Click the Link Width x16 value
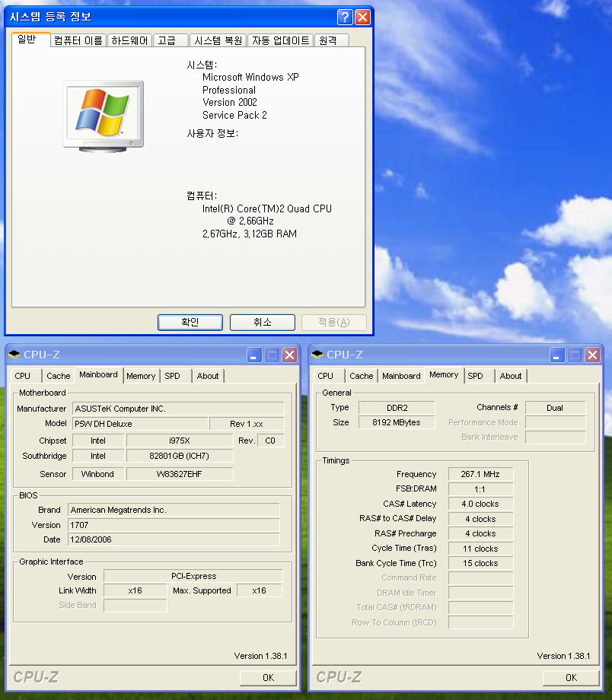Screen dimensions: 612x700 pyautogui.click(x=135, y=590)
